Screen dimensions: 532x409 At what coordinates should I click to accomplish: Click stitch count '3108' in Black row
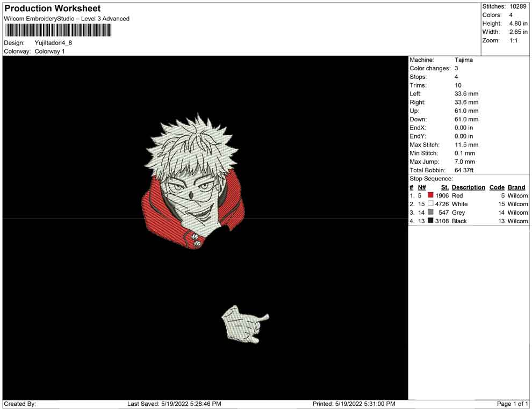(x=442, y=221)
